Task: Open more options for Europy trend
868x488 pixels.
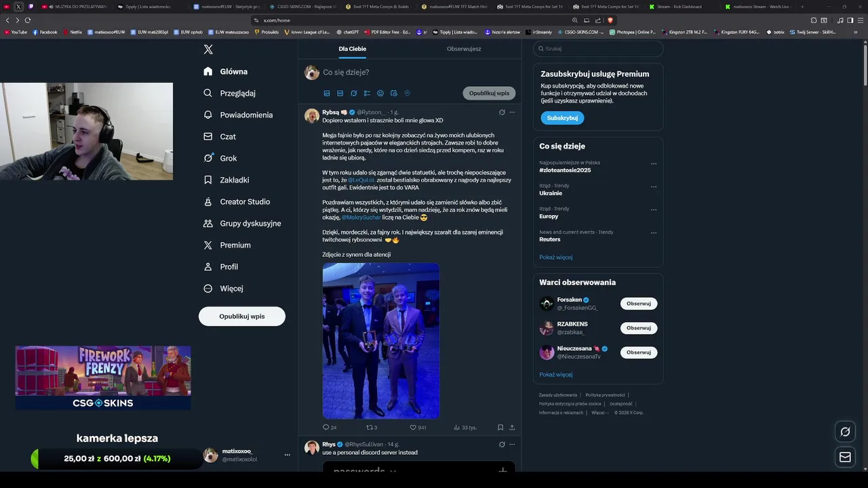Action: click(654, 209)
